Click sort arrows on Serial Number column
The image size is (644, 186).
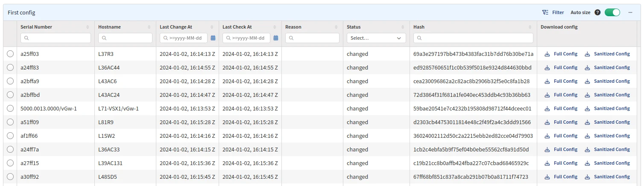(x=88, y=27)
